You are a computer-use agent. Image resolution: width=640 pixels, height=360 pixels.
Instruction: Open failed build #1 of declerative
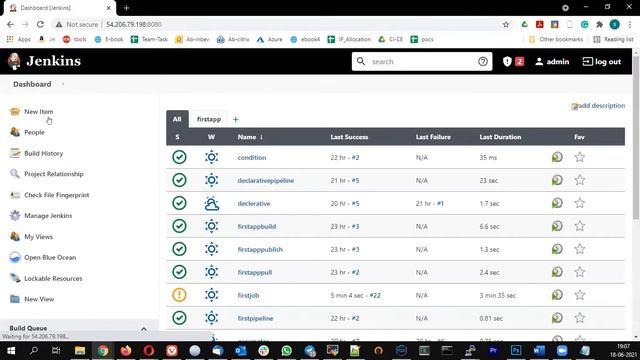tap(440, 203)
